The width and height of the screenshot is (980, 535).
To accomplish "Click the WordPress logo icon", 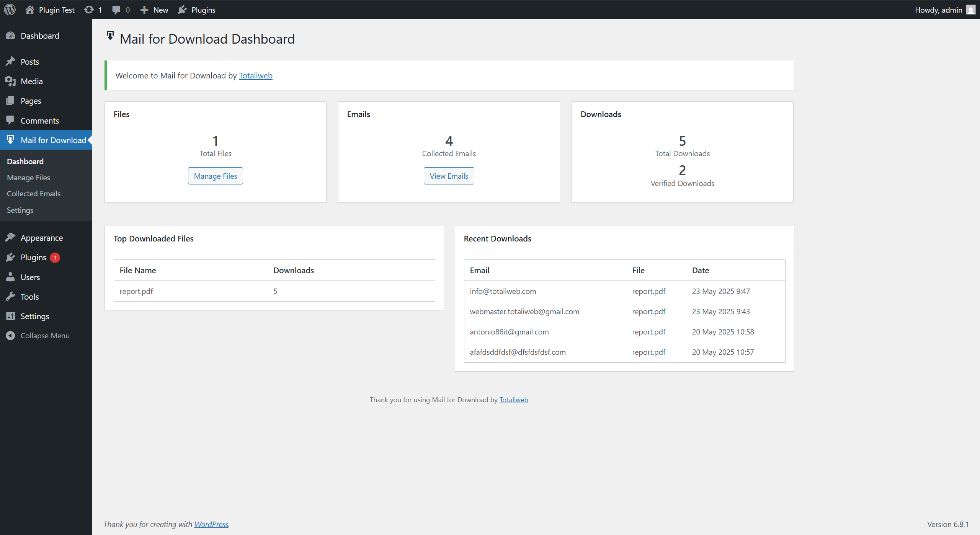I will click(10, 10).
